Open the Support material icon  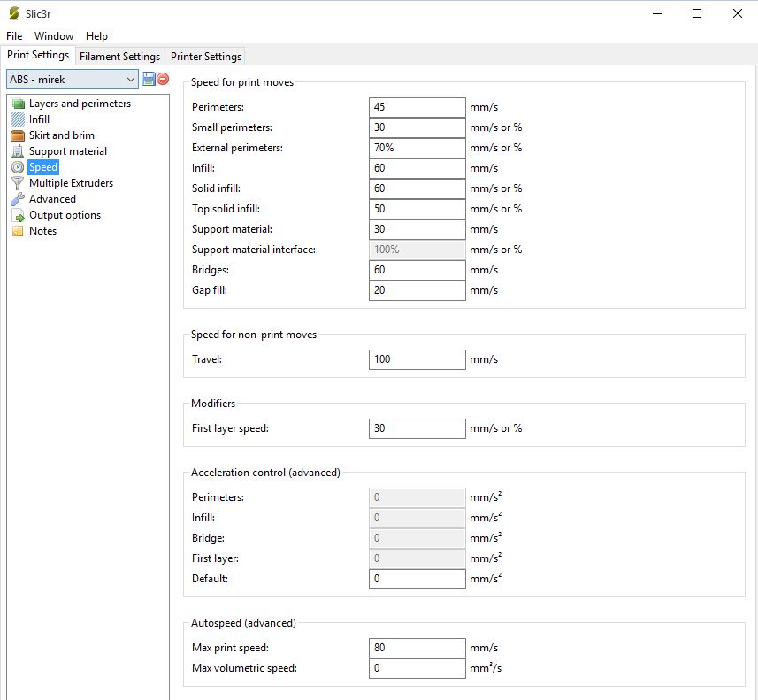(x=18, y=151)
